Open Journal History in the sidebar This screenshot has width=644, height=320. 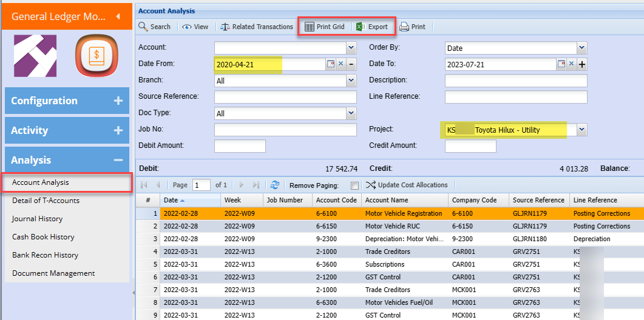(x=37, y=219)
